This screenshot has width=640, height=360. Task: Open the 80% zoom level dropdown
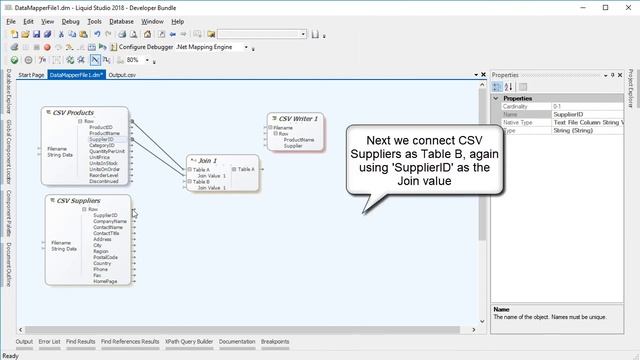coord(147,60)
